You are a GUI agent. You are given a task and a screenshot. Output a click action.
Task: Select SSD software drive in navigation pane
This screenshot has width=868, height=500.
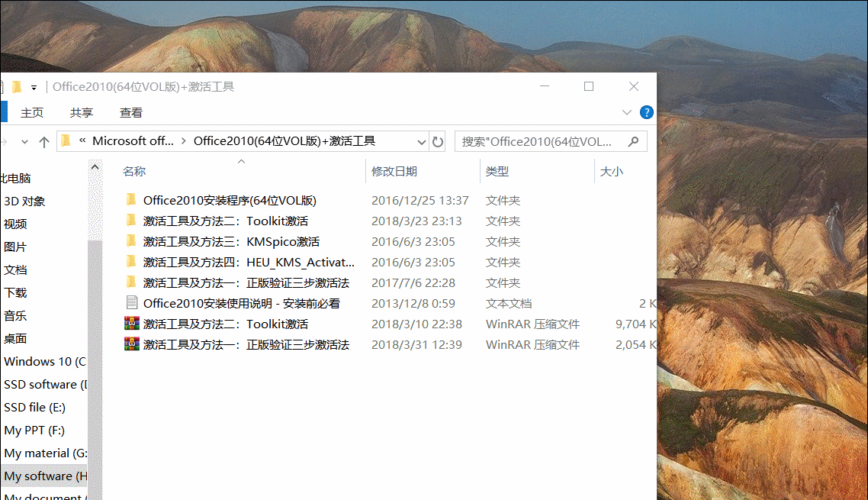tap(46, 384)
